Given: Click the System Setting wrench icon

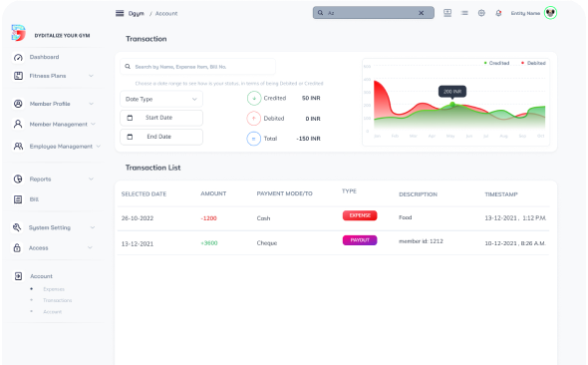Looking at the screenshot, I should 17,227.
